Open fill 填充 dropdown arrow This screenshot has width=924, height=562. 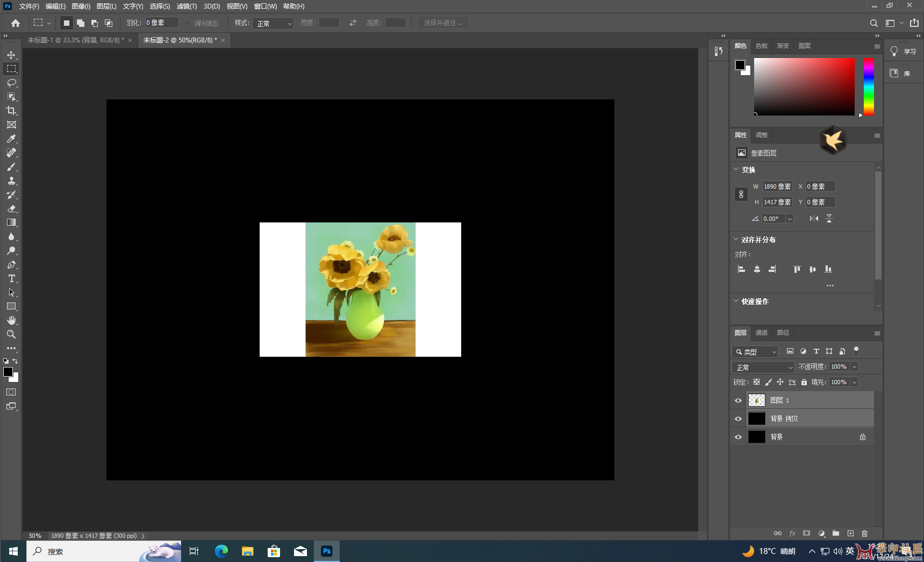tap(854, 382)
